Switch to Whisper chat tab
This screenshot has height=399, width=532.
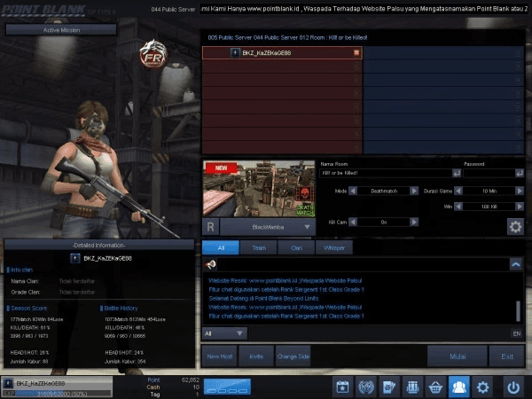point(334,247)
